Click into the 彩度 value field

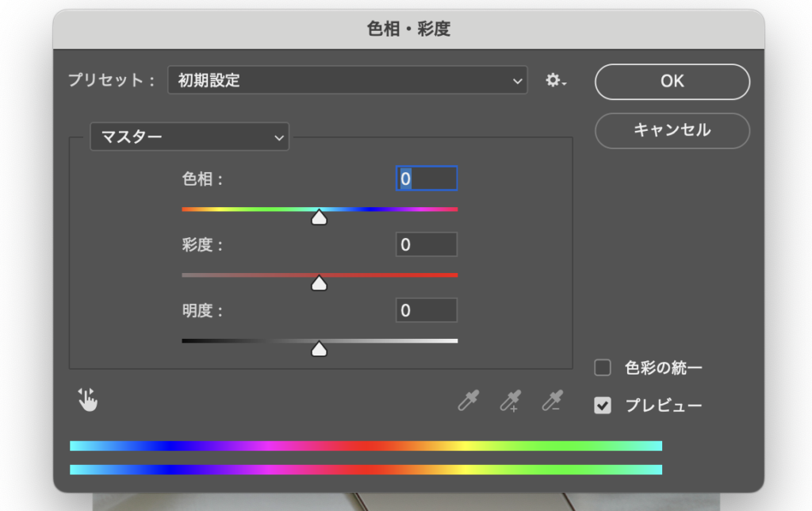[x=427, y=245]
